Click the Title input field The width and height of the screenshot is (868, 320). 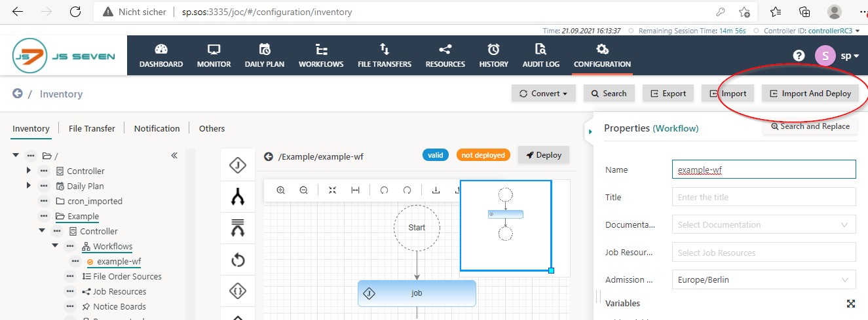764,197
